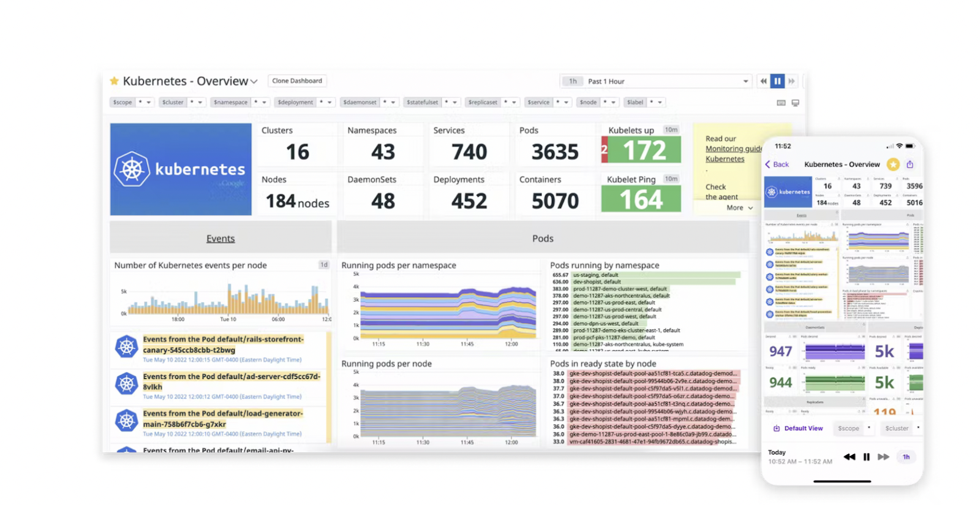Expand the Kubernetes - Overview title chevron
This screenshot has height=505, width=980.
[x=254, y=82]
